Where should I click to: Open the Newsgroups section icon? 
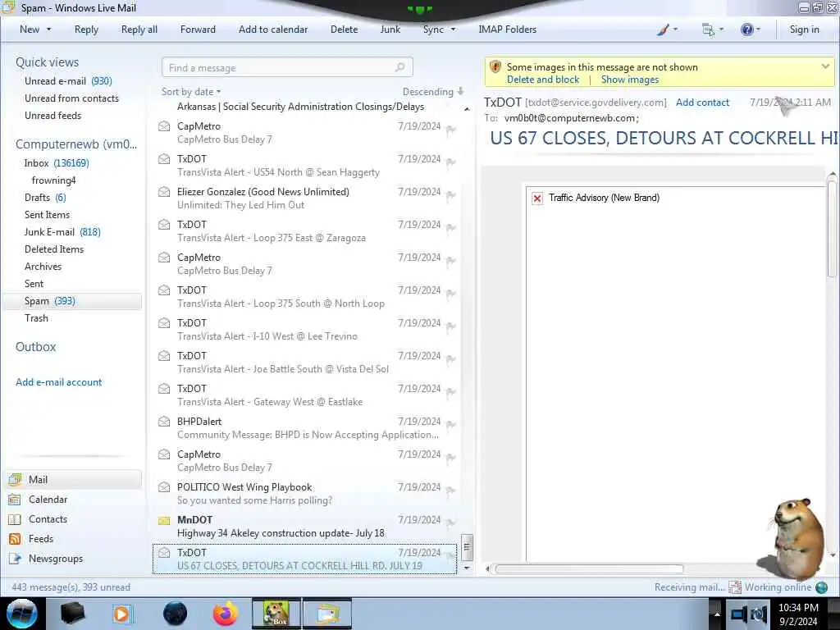[x=15, y=559]
